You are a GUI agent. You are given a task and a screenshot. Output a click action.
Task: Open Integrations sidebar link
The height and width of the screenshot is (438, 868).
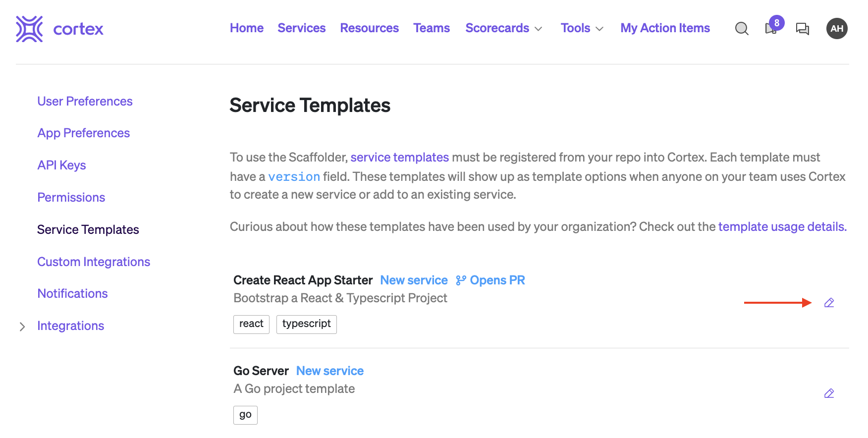click(71, 326)
